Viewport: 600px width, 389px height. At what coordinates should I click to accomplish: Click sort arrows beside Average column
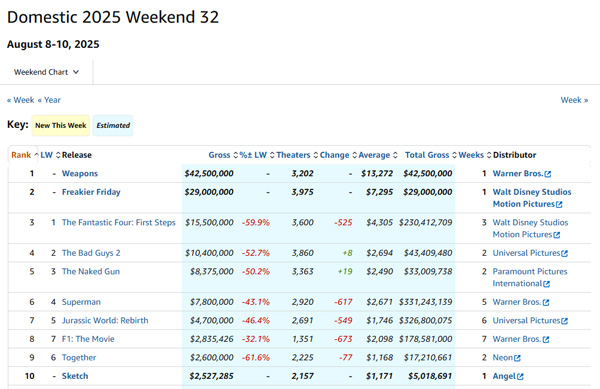click(395, 155)
